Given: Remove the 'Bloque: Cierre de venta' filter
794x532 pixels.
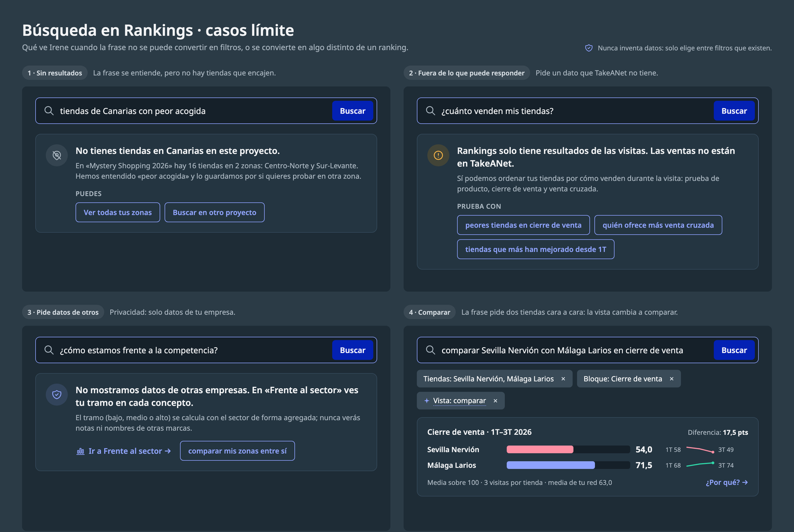Looking at the screenshot, I should [671, 379].
